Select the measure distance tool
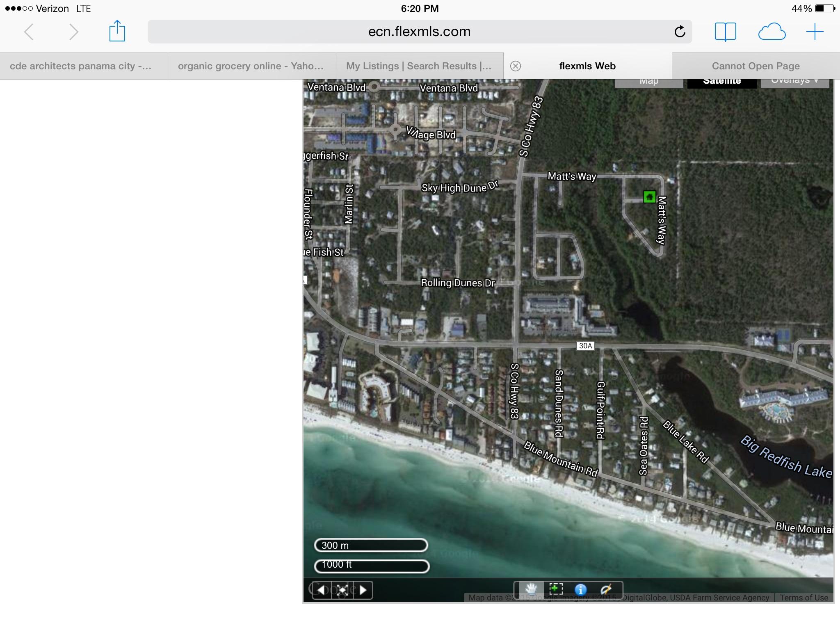This screenshot has height=630, width=840. click(x=606, y=590)
